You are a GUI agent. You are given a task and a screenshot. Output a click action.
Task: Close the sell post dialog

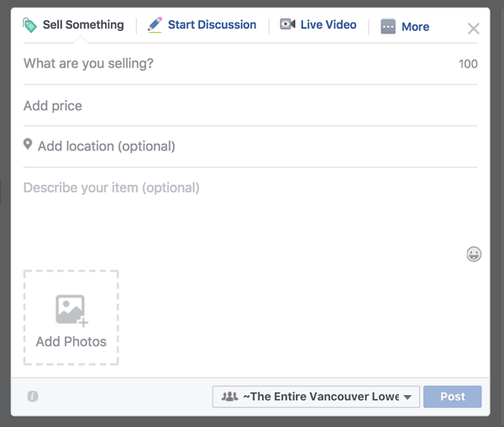474,29
